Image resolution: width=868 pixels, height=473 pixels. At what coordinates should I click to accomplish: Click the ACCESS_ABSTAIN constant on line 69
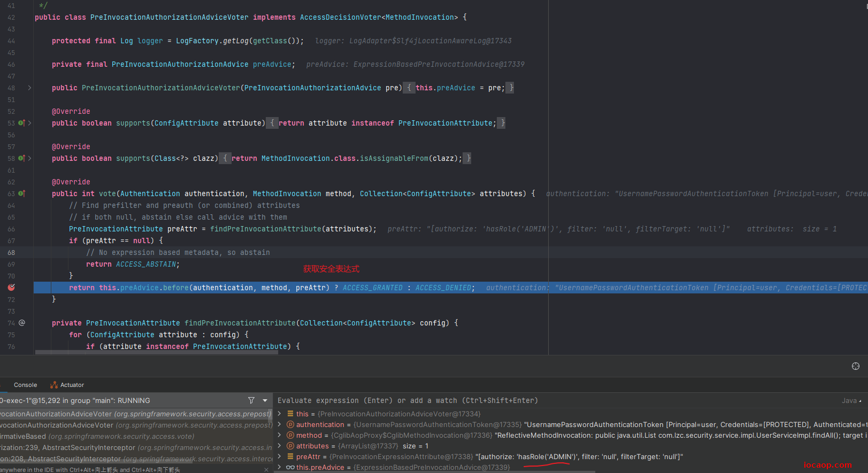146,264
